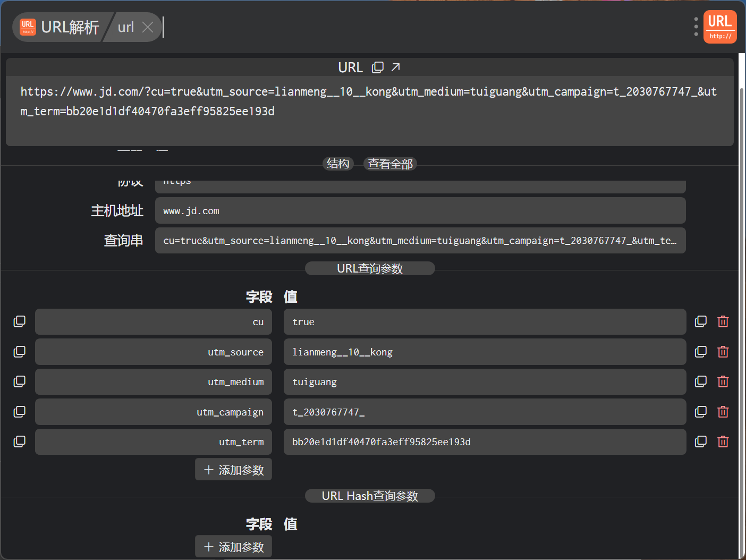Edit the value lianmeng__10__kong
746x560 pixels.
[485, 352]
